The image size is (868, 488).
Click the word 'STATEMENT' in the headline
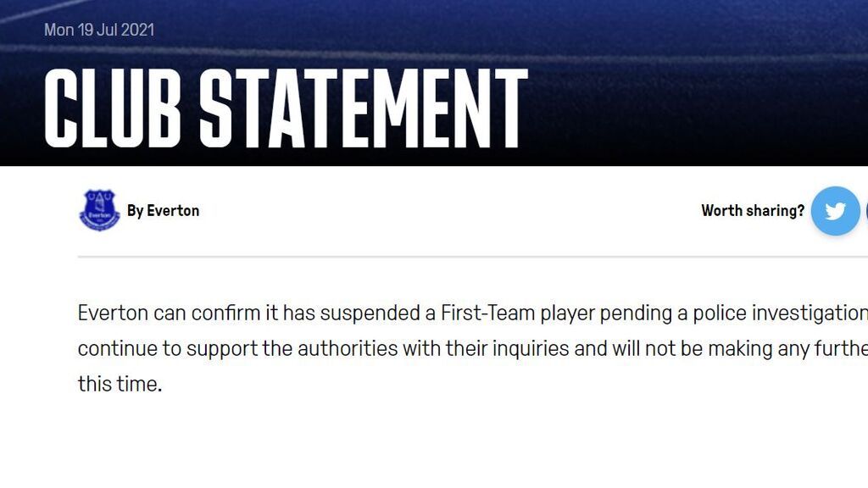click(363, 108)
